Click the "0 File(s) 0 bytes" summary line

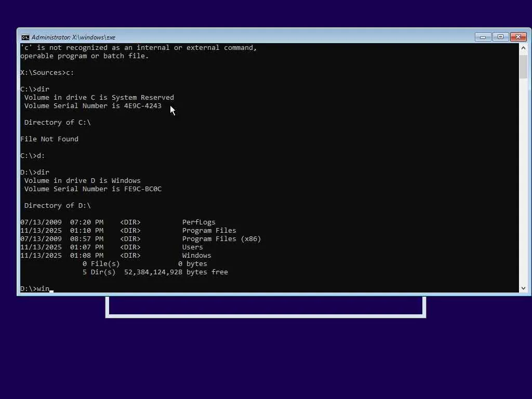click(145, 263)
